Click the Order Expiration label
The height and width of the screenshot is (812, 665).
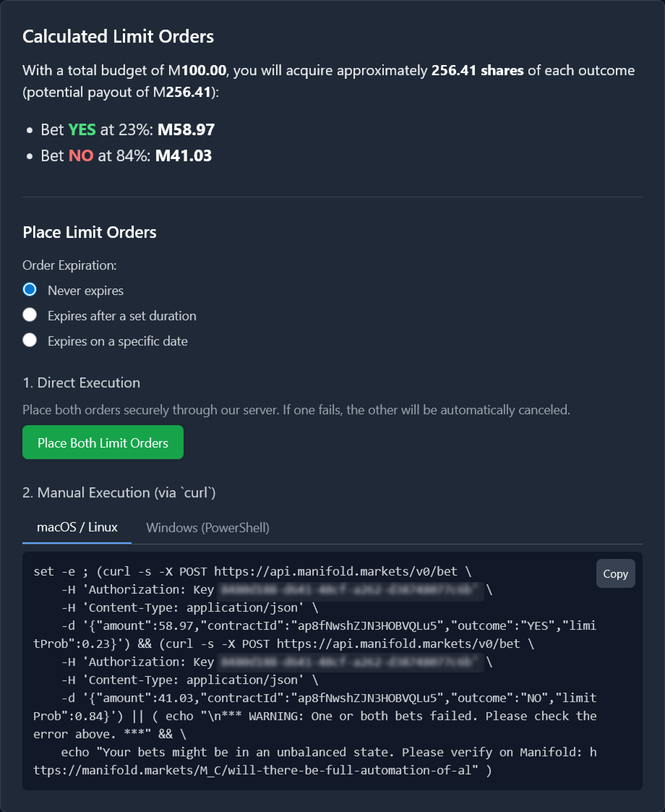point(69,265)
